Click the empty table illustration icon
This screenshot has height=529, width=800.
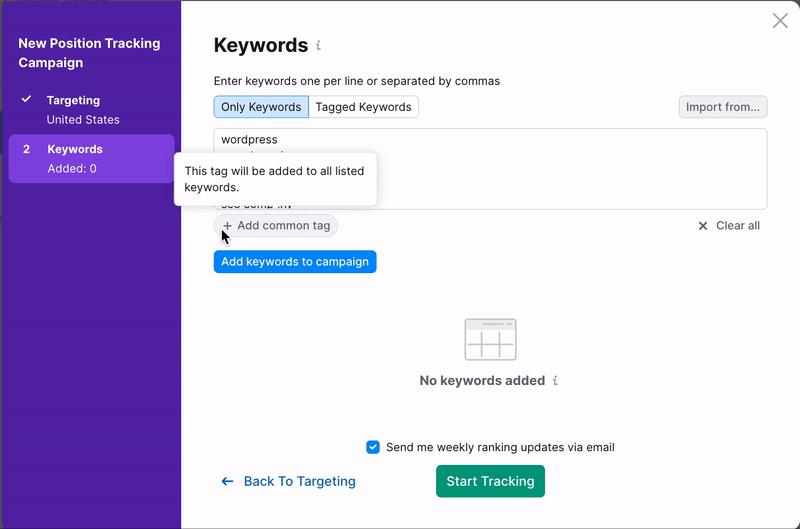(490, 340)
